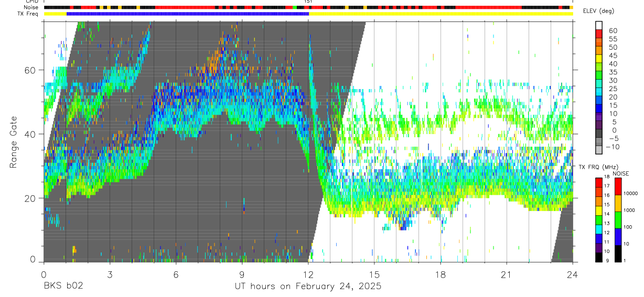Click the "21" tick label on the time axis
The width and height of the screenshot is (644, 297).
point(507,274)
